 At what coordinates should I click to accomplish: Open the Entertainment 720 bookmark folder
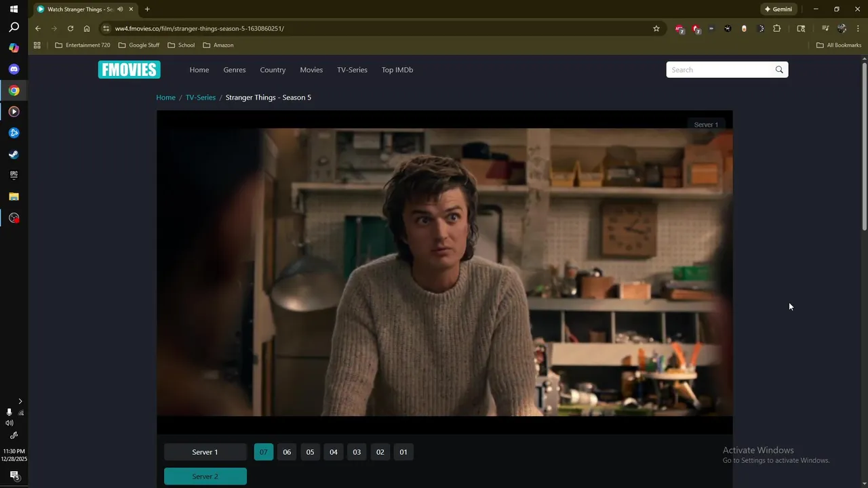tap(83, 45)
